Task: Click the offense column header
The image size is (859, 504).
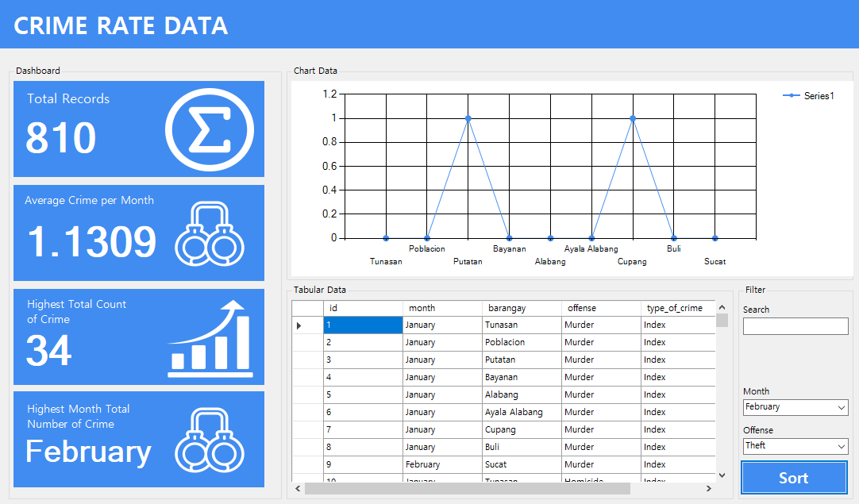Action: point(601,308)
